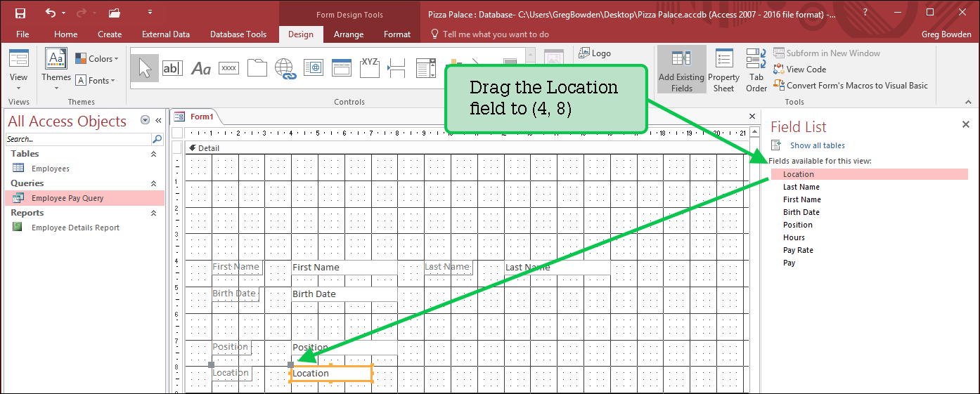Viewport: 980px width, 394px height.
Task: Switch to the Database Tools tab
Action: 238,34
